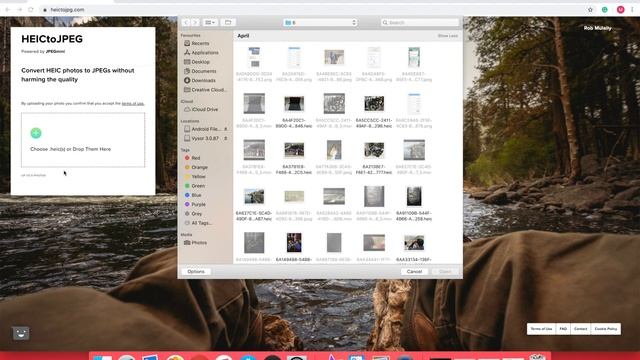The height and width of the screenshot is (360, 640).
Task: Open the FAQ footer link
Action: point(563,329)
